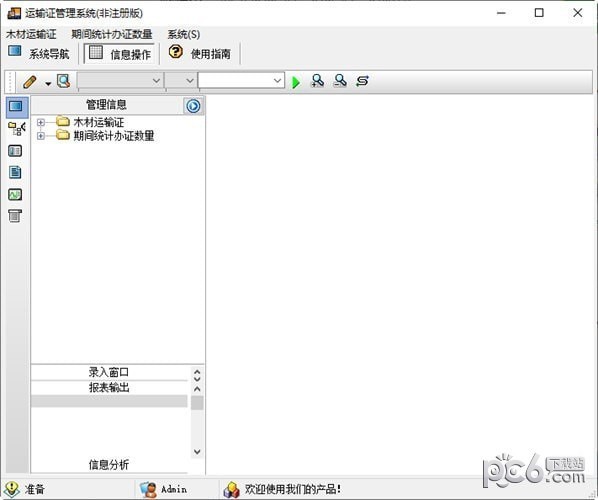Click the scroll down arrow in the lower panel

tap(197, 452)
